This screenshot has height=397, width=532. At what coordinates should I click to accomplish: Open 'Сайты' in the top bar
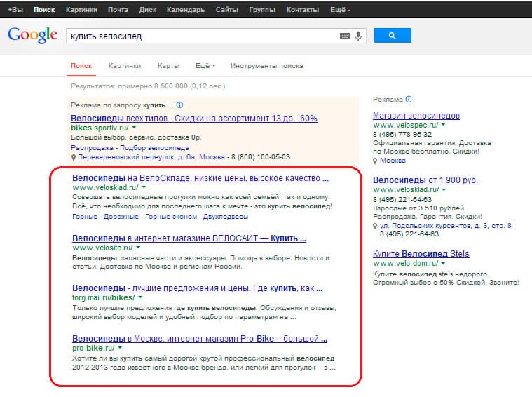pyautogui.click(x=227, y=10)
